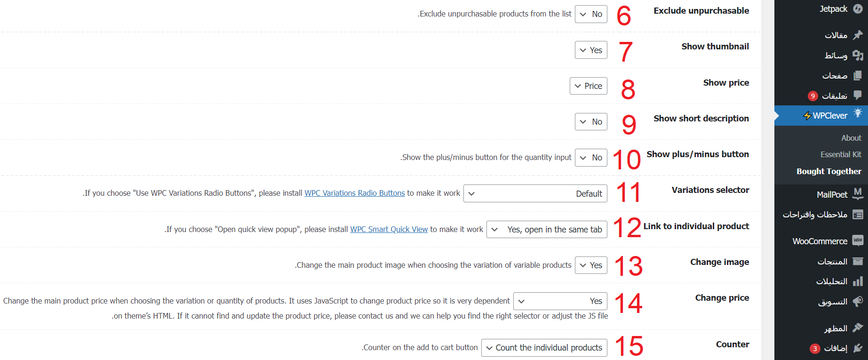Click the analytics bar chart icon (التحليلات)
The width and height of the screenshot is (868, 360).
click(x=858, y=281)
